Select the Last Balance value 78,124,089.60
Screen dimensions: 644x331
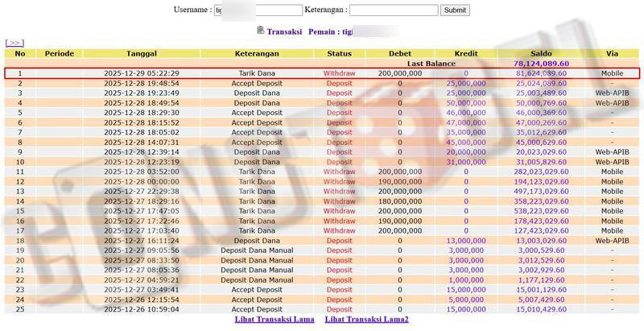pos(540,63)
